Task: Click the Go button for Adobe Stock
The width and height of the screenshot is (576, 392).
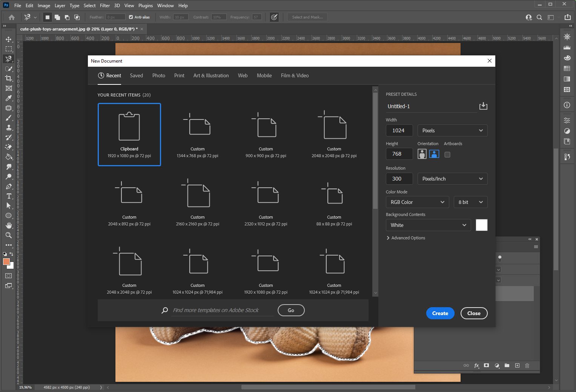Action: pyautogui.click(x=291, y=310)
